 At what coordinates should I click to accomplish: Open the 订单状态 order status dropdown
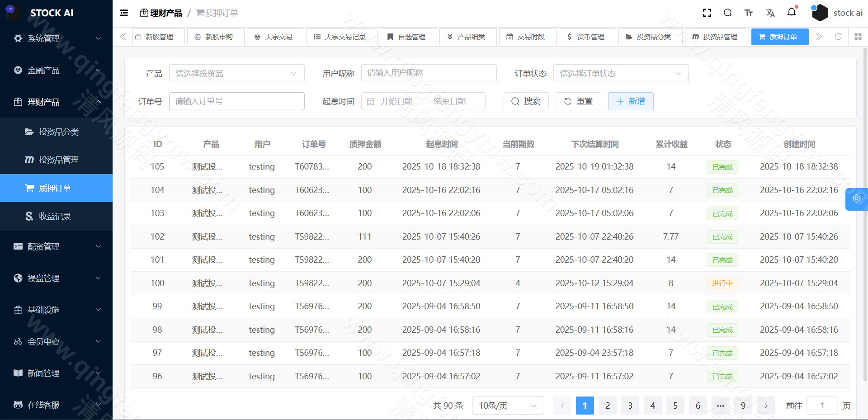tap(621, 73)
